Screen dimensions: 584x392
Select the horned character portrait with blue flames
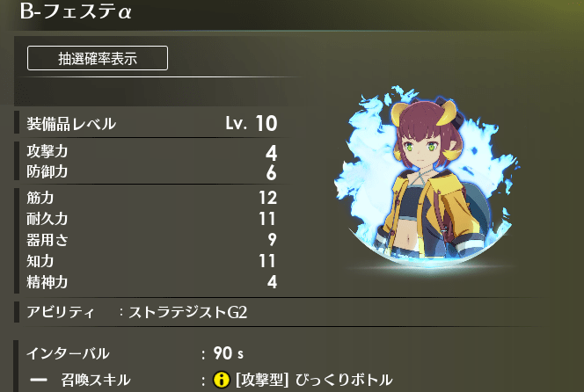tap(428, 178)
